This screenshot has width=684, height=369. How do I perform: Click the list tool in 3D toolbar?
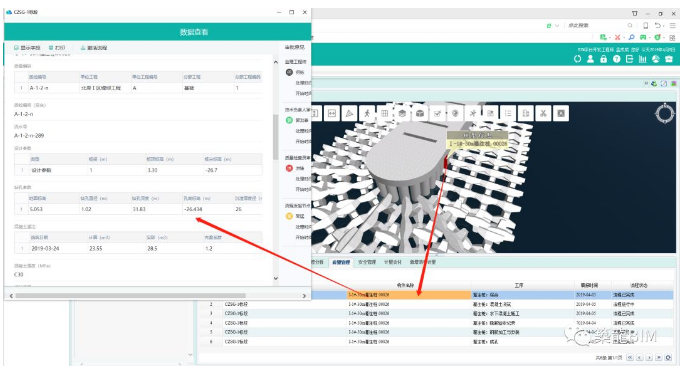508,113
